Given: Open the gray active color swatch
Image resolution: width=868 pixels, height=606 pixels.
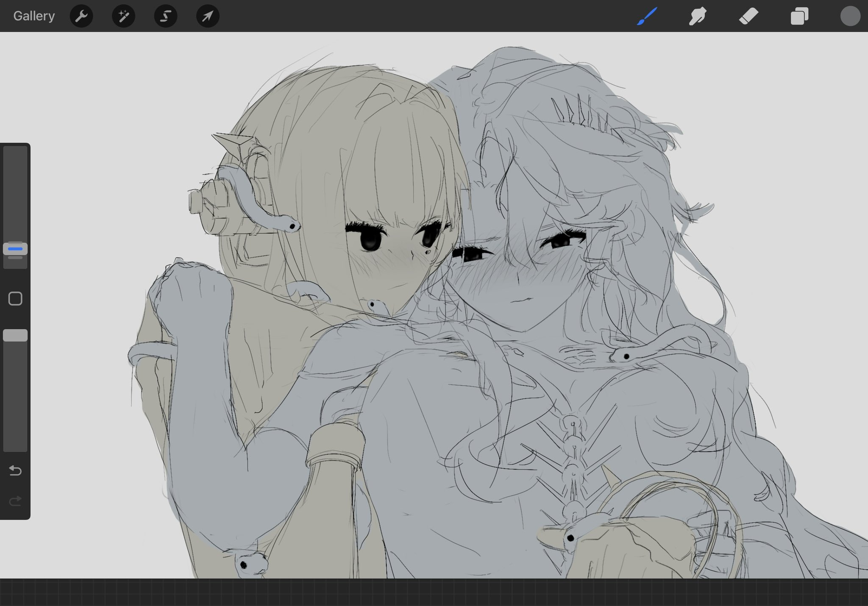Looking at the screenshot, I should point(850,16).
